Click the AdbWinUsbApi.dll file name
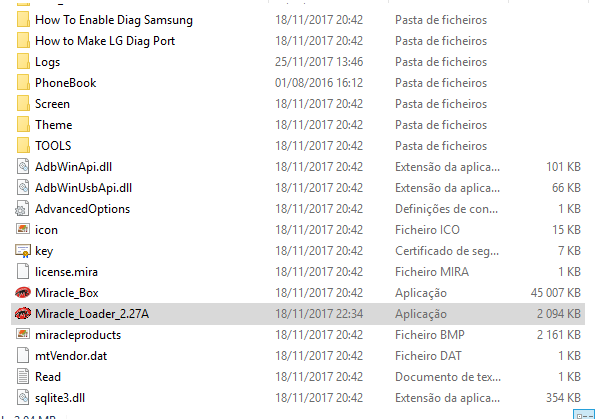 83,188
